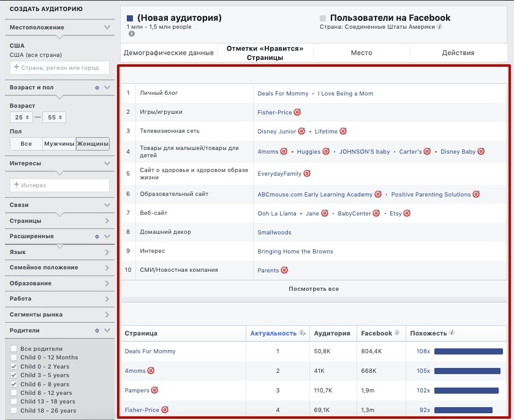Switch to the Демографические данные tab
Viewport: 514px width, 420px height.
click(168, 53)
